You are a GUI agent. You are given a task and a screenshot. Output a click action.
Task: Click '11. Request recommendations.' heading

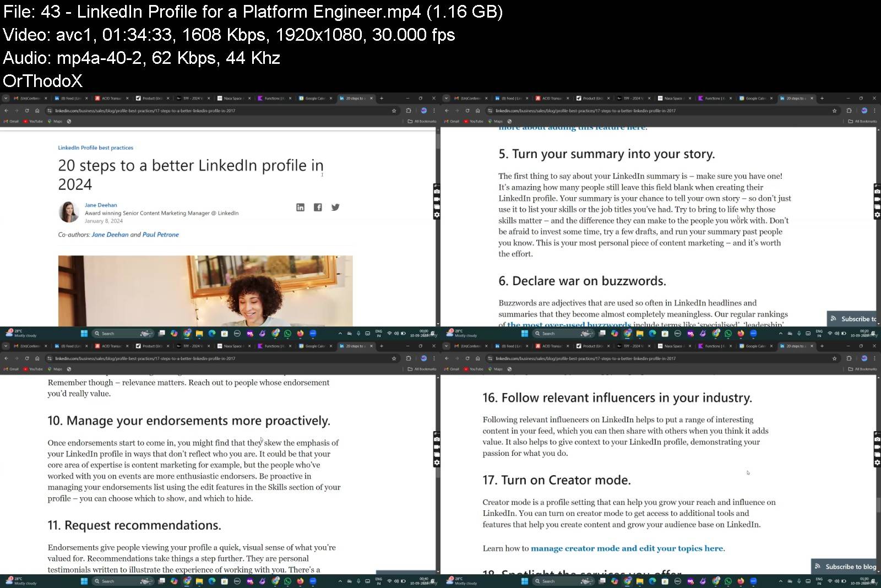tap(134, 525)
